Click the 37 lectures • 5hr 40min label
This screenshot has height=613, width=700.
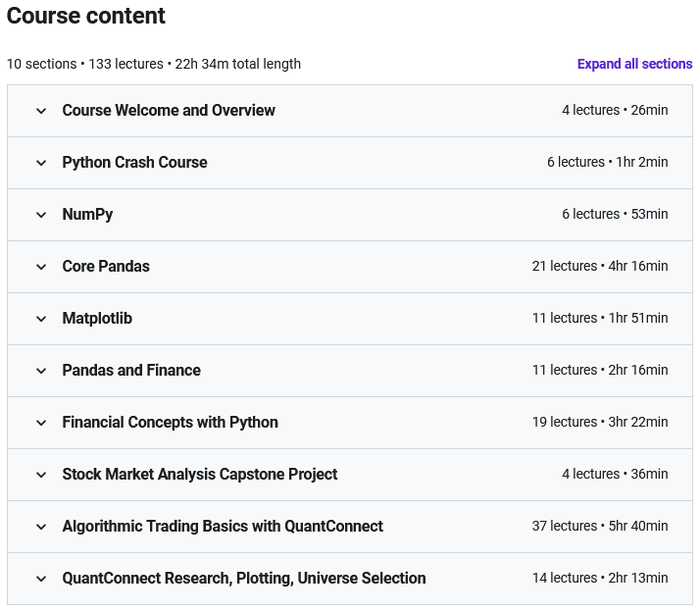tap(600, 527)
